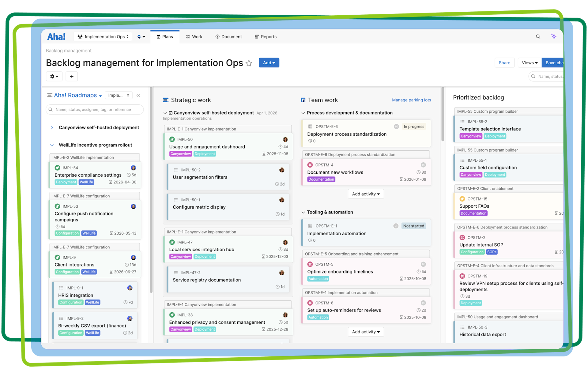
Task: Click the OPSTM-E-6 epic grid icon
Action: click(x=310, y=126)
